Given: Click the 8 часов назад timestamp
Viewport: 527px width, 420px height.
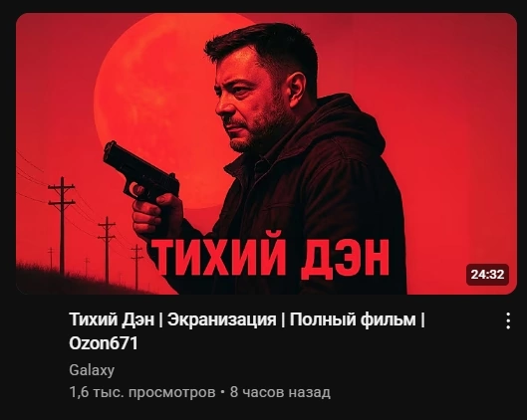Looking at the screenshot, I should [280, 392].
